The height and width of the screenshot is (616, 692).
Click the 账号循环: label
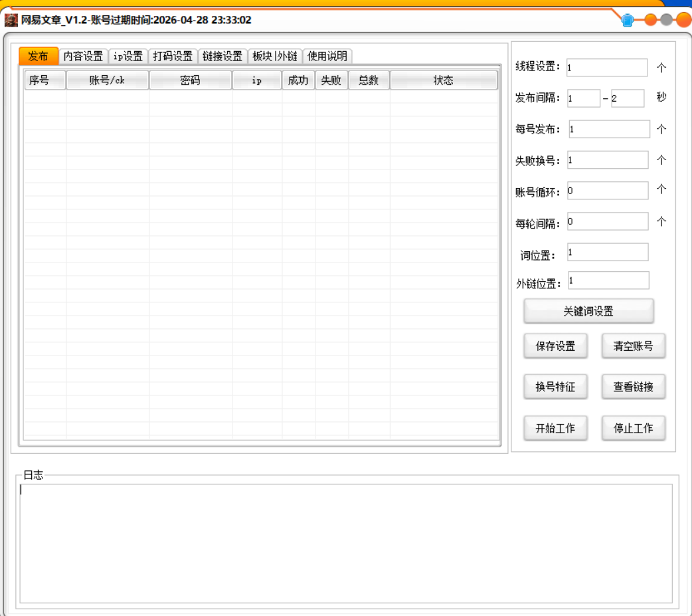[537, 192]
